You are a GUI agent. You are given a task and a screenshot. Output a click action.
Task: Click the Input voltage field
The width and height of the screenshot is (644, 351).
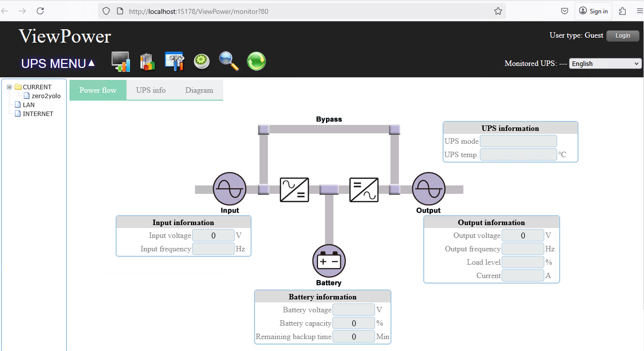click(x=213, y=235)
